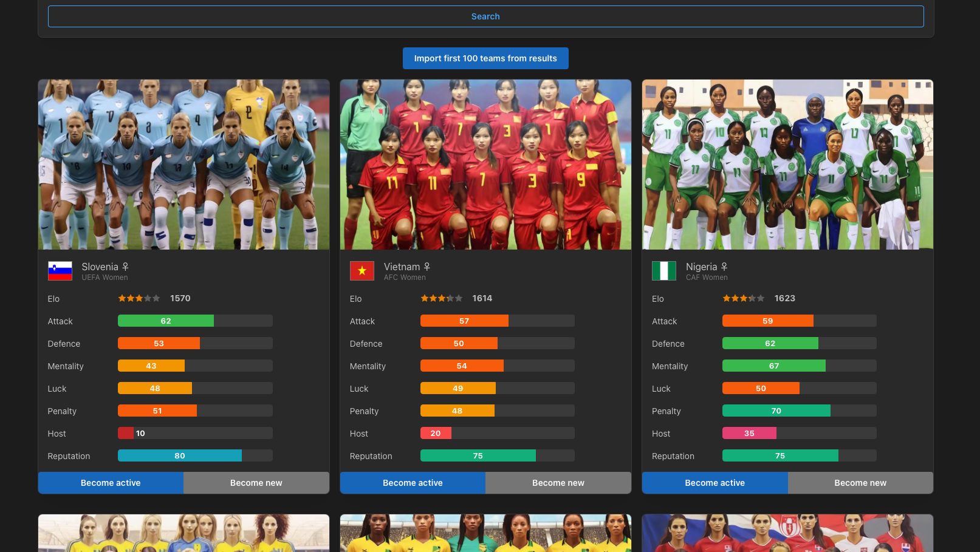Click Slovenia's Attack bar showing 62

(x=195, y=321)
